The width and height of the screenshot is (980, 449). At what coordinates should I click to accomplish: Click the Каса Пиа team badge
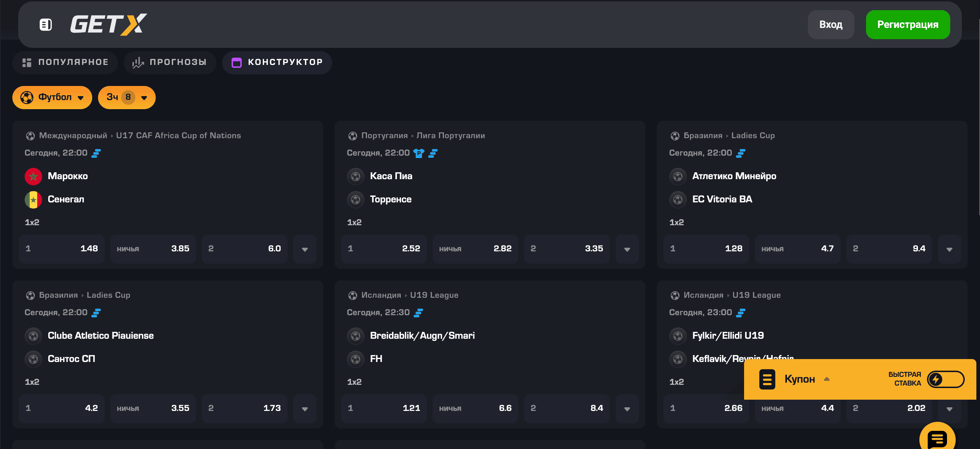(x=356, y=176)
